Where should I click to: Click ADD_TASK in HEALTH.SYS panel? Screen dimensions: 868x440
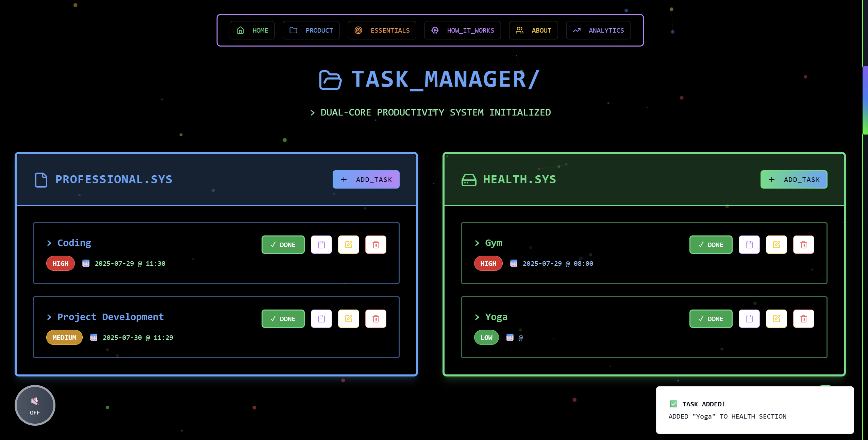click(794, 179)
